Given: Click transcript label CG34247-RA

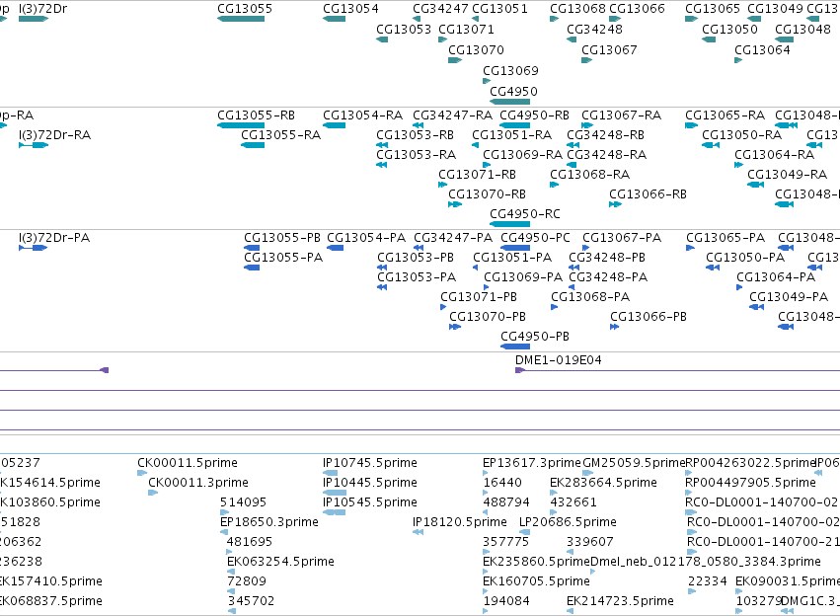Looking at the screenshot, I should click(453, 115).
